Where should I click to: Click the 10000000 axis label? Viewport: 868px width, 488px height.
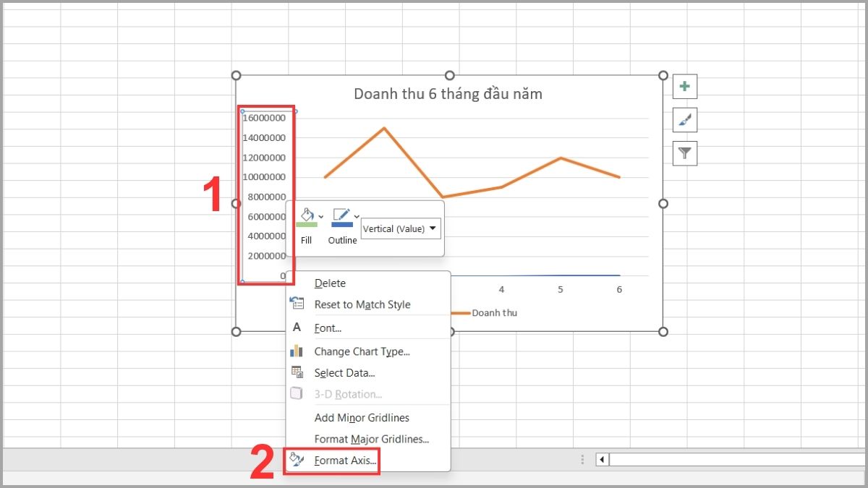pyautogui.click(x=264, y=177)
